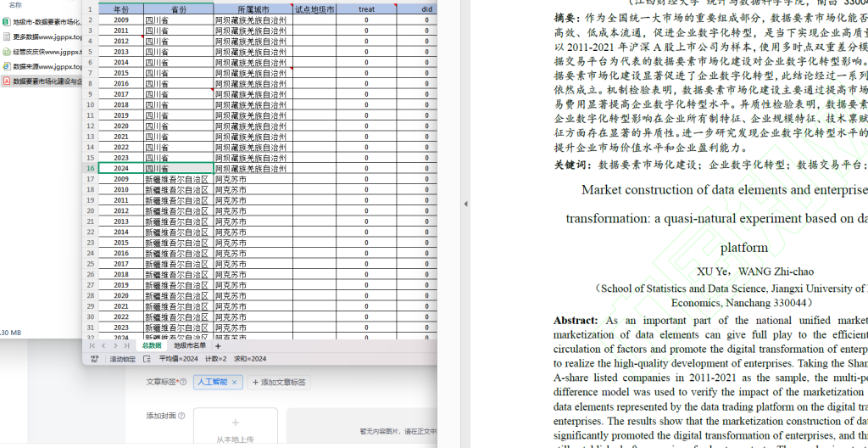Click 滚动锁定 in status bar
Screen dimensions: 868x448
coord(122,359)
